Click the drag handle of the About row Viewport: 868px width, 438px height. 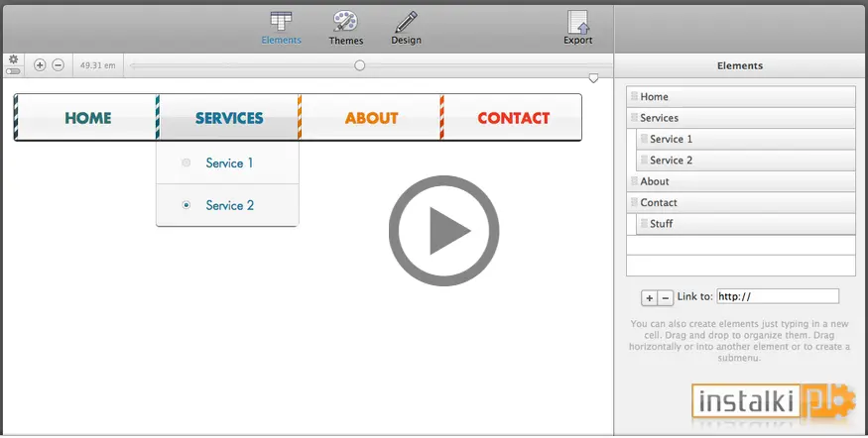(x=635, y=180)
